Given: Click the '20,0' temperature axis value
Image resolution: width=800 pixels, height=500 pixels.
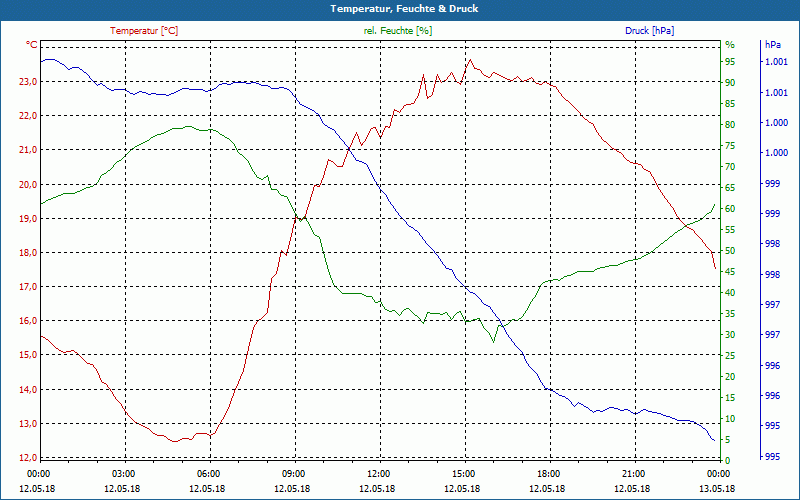Looking at the screenshot, I should (x=28, y=184).
